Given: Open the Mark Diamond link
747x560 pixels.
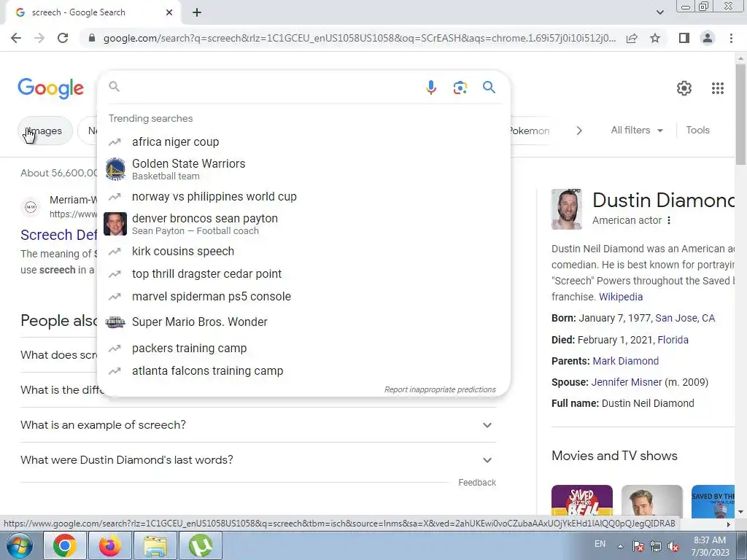Looking at the screenshot, I should [x=625, y=361].
